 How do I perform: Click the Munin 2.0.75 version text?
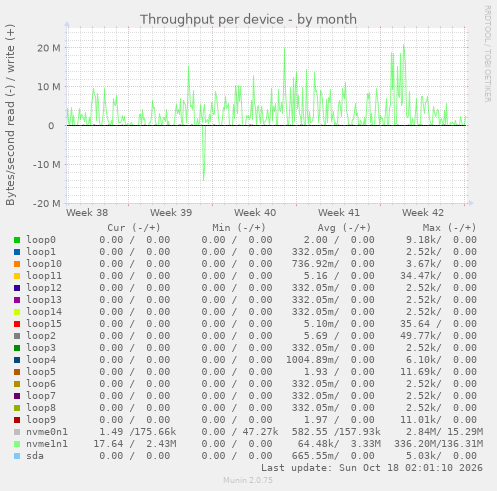[248, 480]
